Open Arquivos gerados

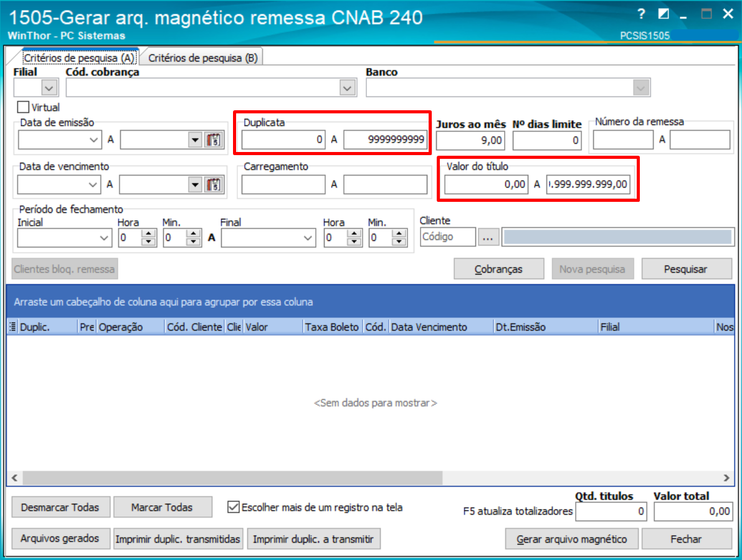click(60, 539)
